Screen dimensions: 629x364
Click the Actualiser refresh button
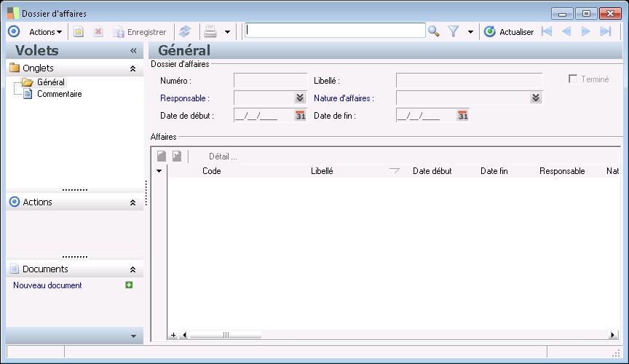coord(509,32)
